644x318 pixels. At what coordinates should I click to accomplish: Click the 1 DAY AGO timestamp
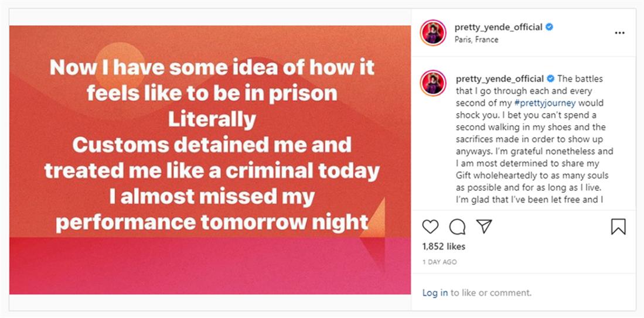tap(439, 262)
